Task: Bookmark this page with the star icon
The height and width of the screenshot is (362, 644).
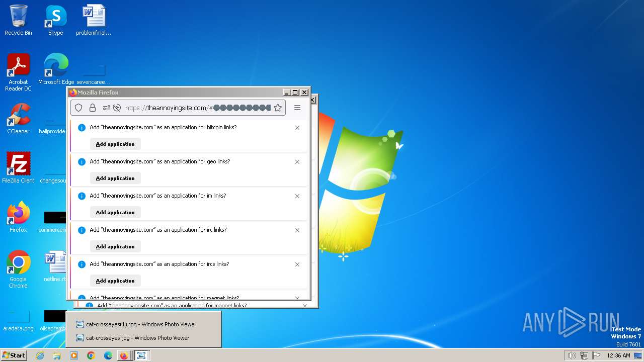Action: coord(278,108)
